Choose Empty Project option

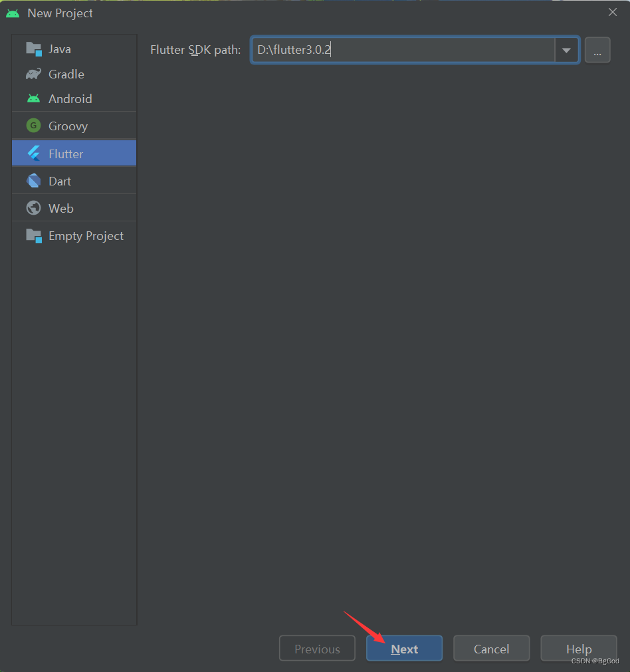tap(74, 236)
